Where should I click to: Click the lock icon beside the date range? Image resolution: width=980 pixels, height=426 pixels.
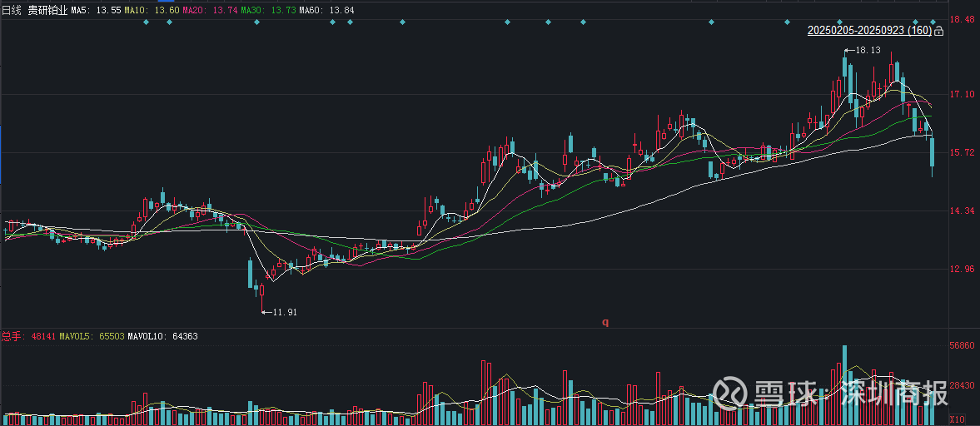pos(938,31)
